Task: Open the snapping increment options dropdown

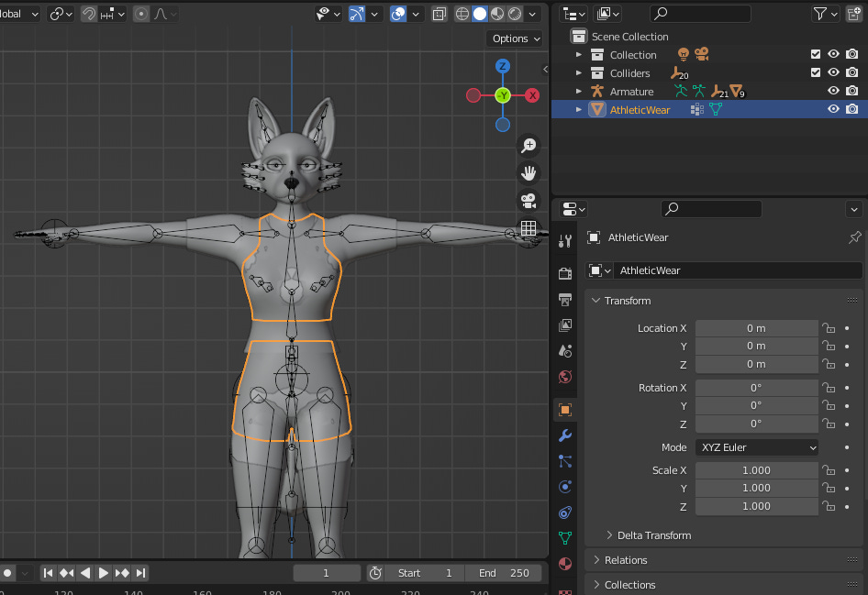Action: (112, 14)
